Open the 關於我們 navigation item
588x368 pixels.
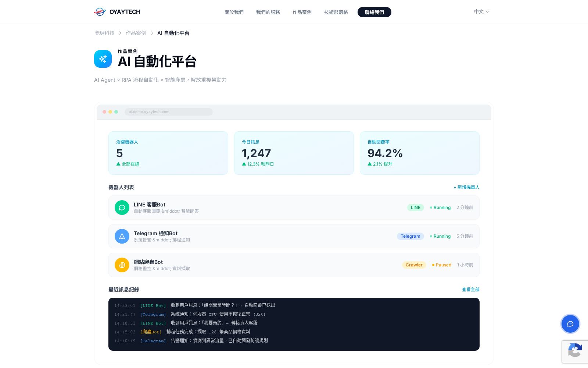tap(234, 12)
